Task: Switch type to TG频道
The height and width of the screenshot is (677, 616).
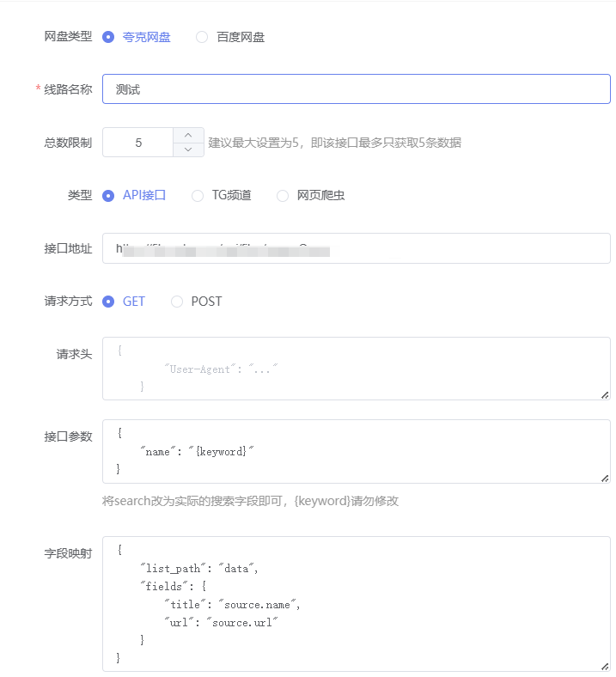Action: (198, 195)
